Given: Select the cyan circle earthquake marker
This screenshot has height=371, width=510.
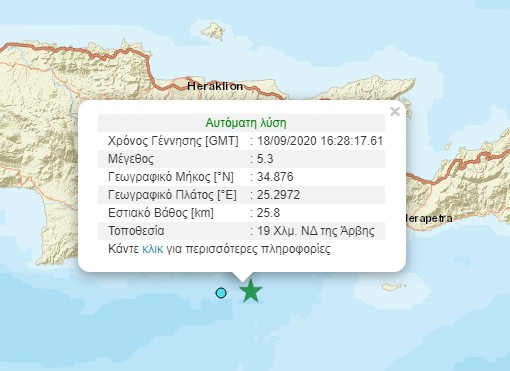Looking at the screenshot, I should point(221,293).
